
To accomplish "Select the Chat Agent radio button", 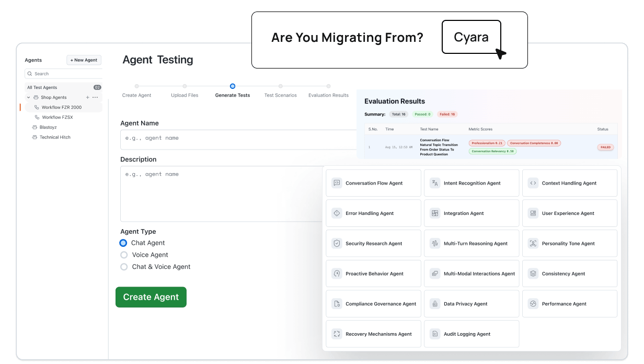I will click(x=123, y=243).
